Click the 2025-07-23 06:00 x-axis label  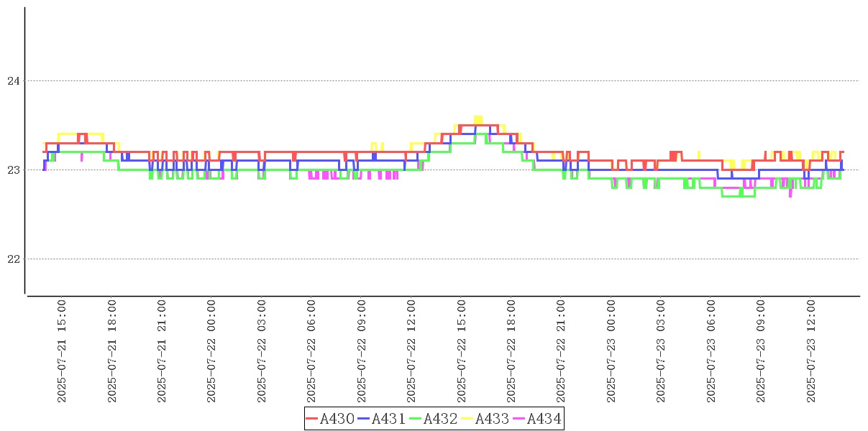point(711,351)
